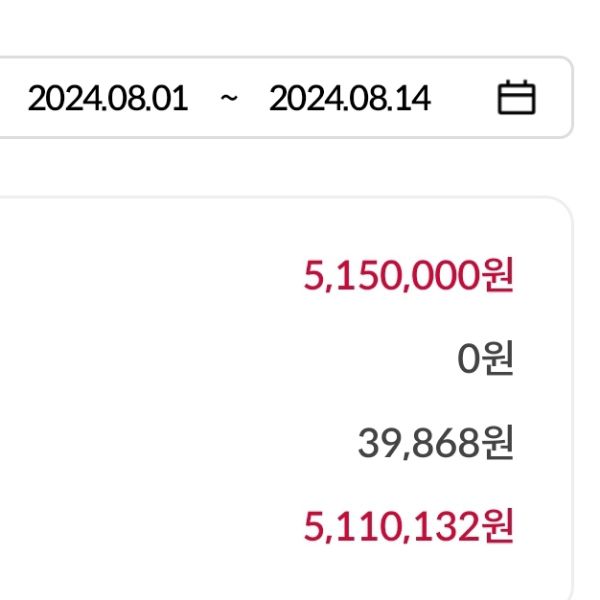Click the start date 2024.08.01

pos(108,99)
